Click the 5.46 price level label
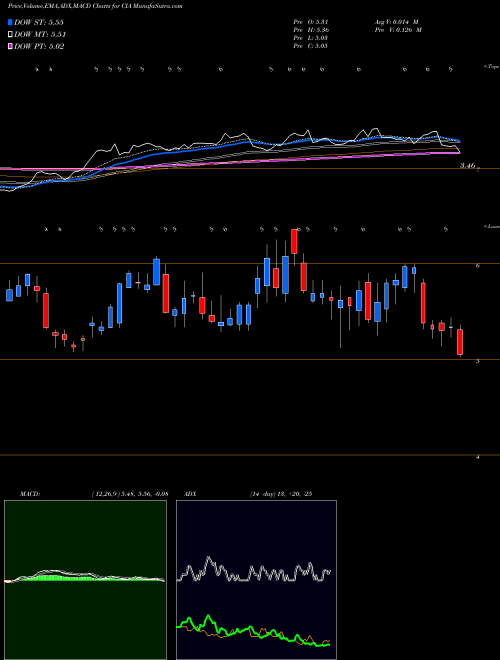This screenshot has height=660, width=500. [468, 166]
